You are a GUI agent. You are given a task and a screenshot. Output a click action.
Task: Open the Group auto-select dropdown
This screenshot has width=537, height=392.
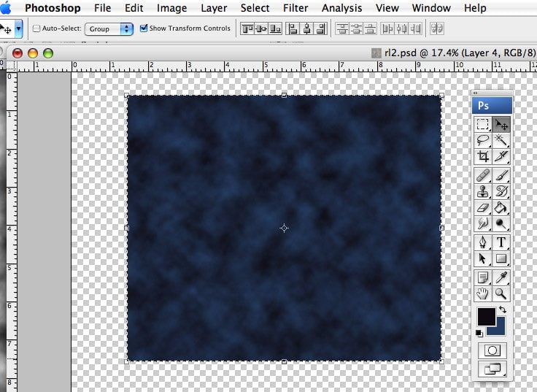(109, 29)
